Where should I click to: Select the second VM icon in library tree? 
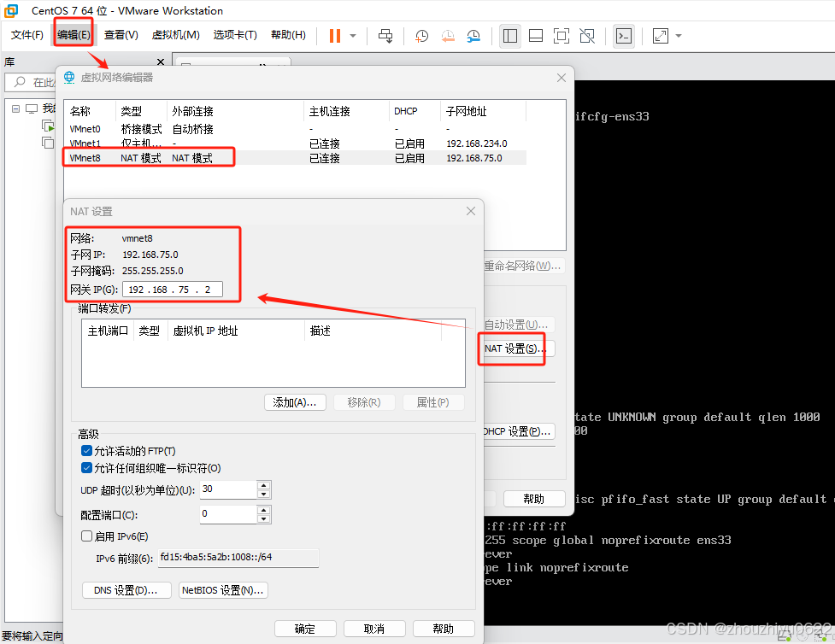48,142
